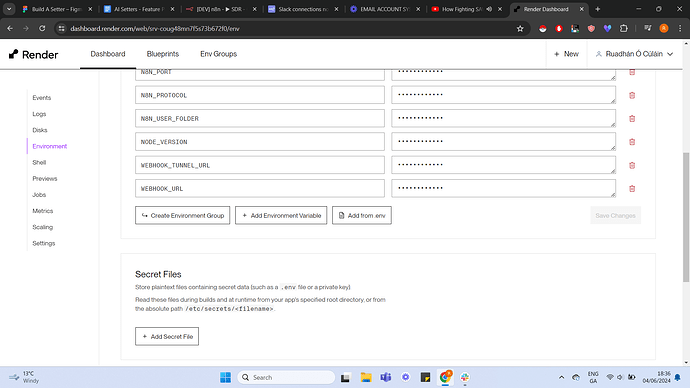Open Previews in the sidebar

(x=45, y=179)
